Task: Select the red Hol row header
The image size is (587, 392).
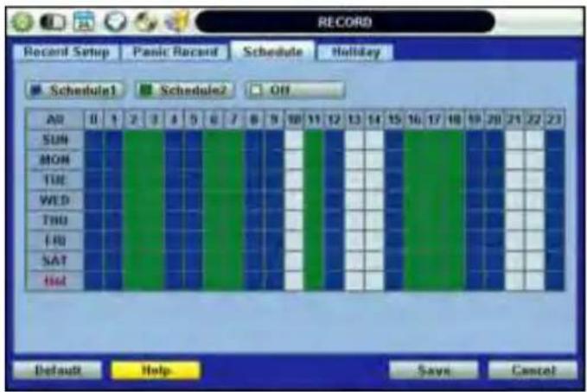Action: click(x=54, y=281)
